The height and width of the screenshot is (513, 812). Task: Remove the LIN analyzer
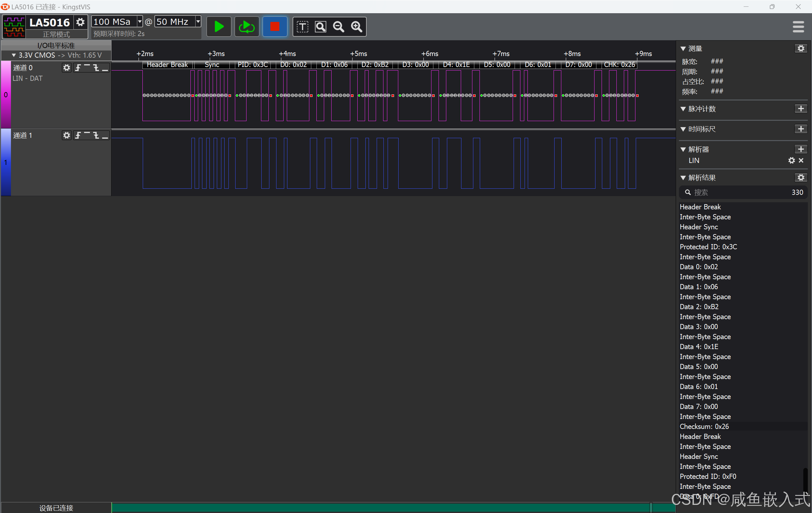pos(801,161)
